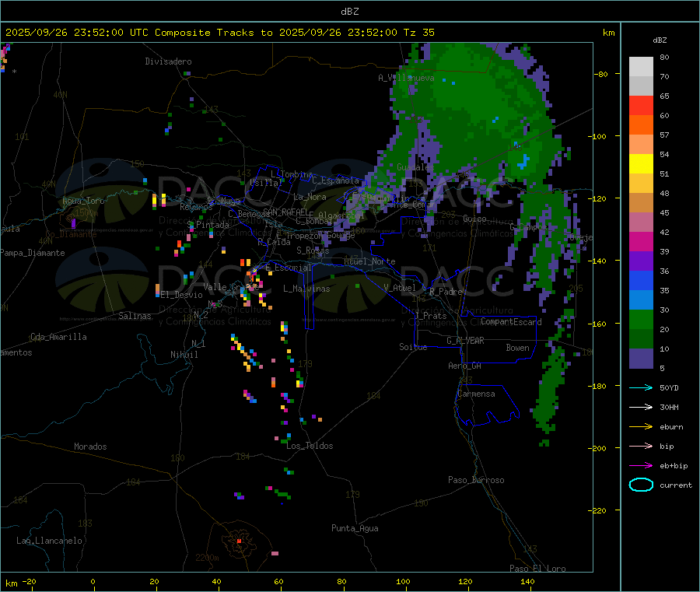This screenshot has width=700, height=592.
Task: Click the white 80 dBZ color swatch
Action: (641, 67)
